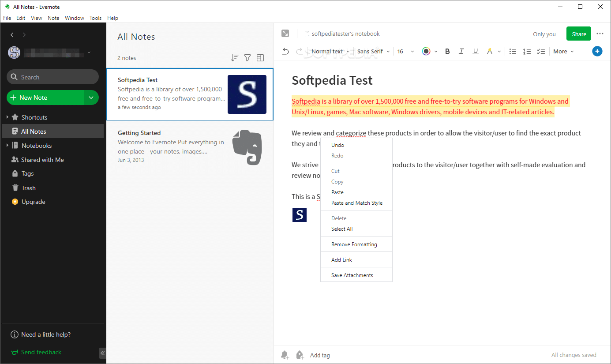This screenshot has height=364, width=611.
Task: Choose Add Link in the context menu
Action: tap(356, 260)
